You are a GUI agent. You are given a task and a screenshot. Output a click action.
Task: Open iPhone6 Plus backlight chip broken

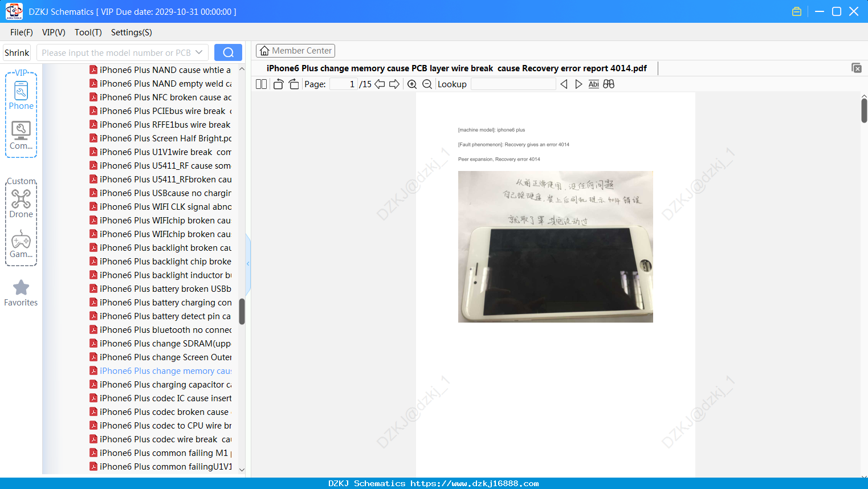(x=160, y=262)
